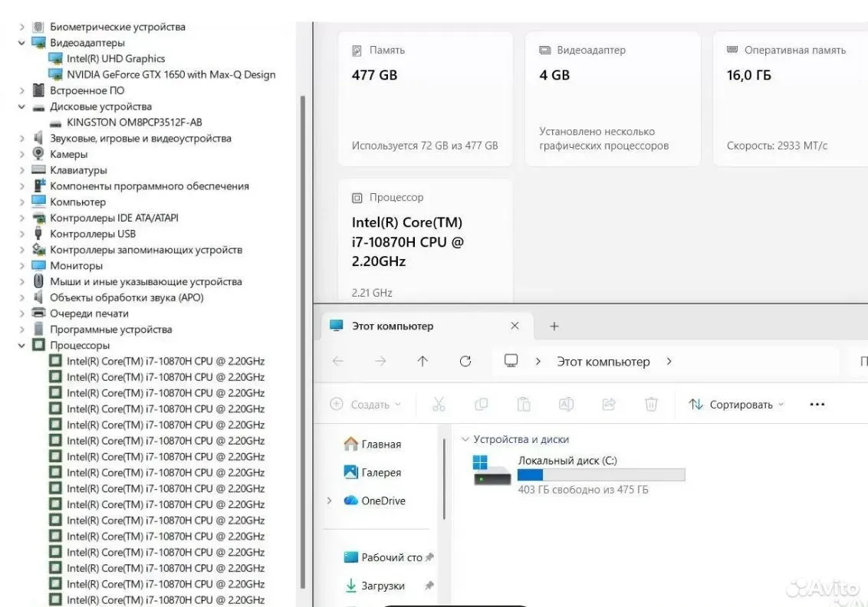Refresh the Explorer view
Viewport: 868px width, 607px height.
[x=465, y=361]
